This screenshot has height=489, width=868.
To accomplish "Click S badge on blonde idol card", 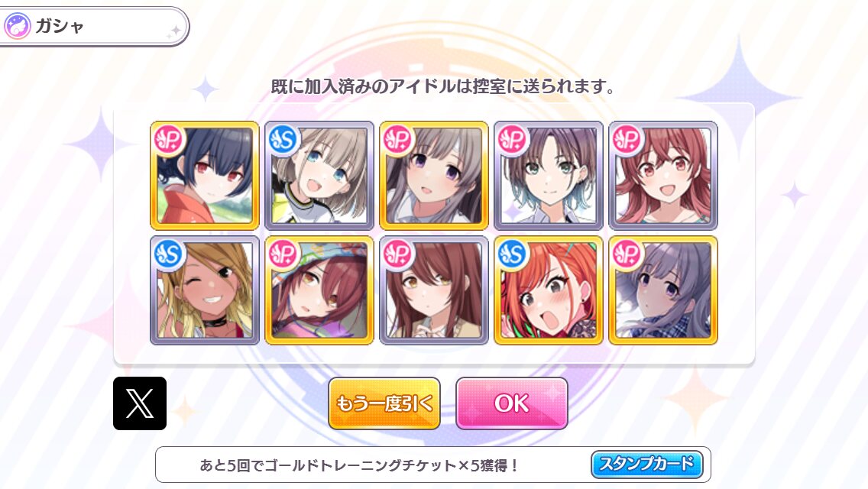I will coord(169,254).
